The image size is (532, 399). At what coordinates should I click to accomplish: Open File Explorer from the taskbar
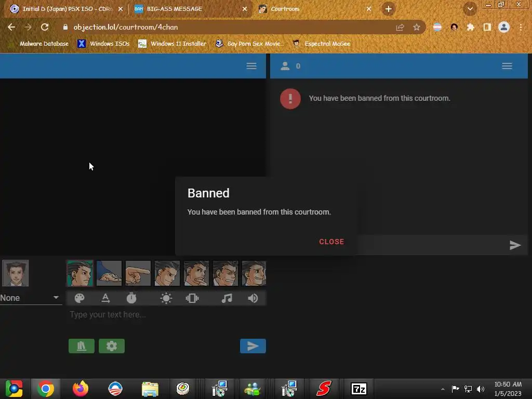[x=150, y=389]
